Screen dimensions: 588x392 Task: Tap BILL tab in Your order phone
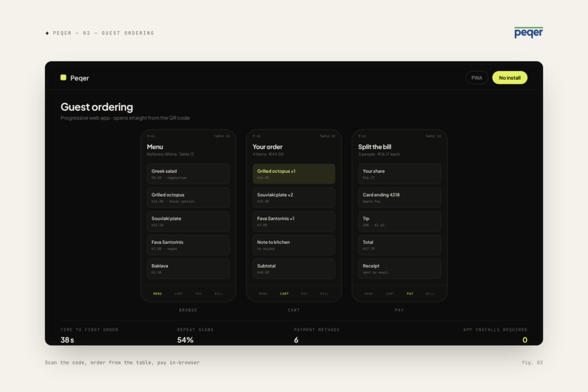(x=325, y=294)
